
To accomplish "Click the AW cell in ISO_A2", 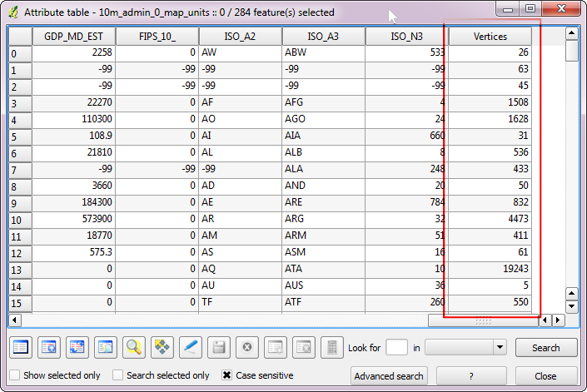I will pos(241,52).
